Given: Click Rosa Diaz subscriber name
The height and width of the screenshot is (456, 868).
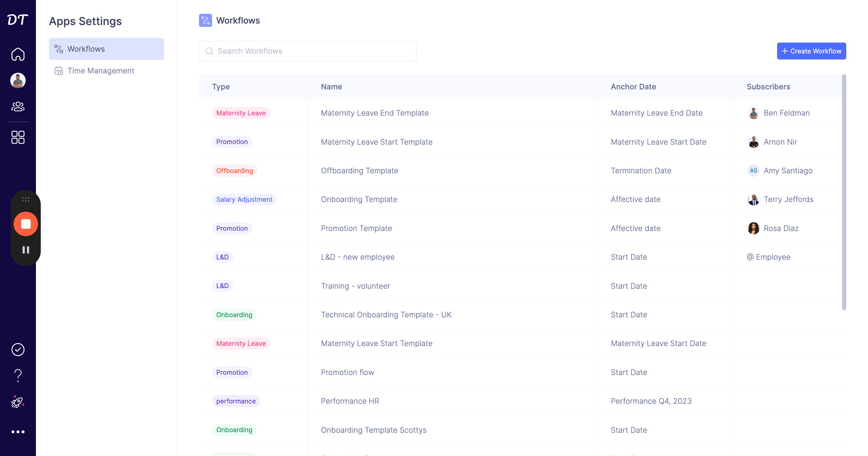Looking at the screenshot, I should pos(781,228).
